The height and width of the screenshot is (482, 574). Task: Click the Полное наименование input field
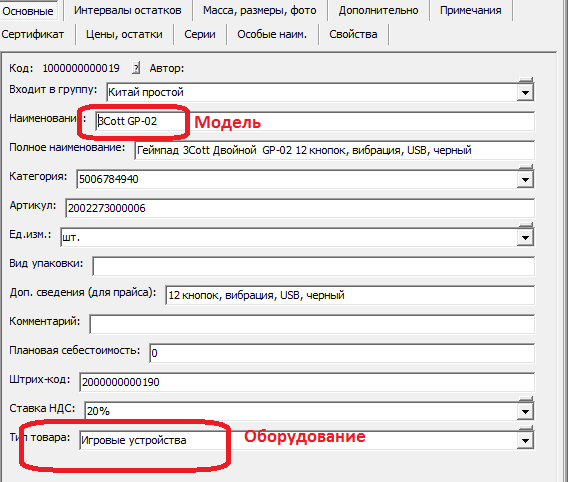click(x=335, y=150)
